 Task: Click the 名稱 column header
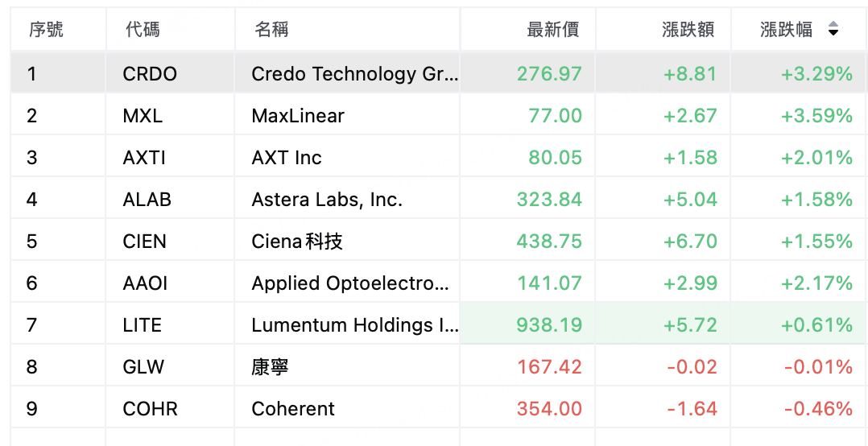coord(271,29)
